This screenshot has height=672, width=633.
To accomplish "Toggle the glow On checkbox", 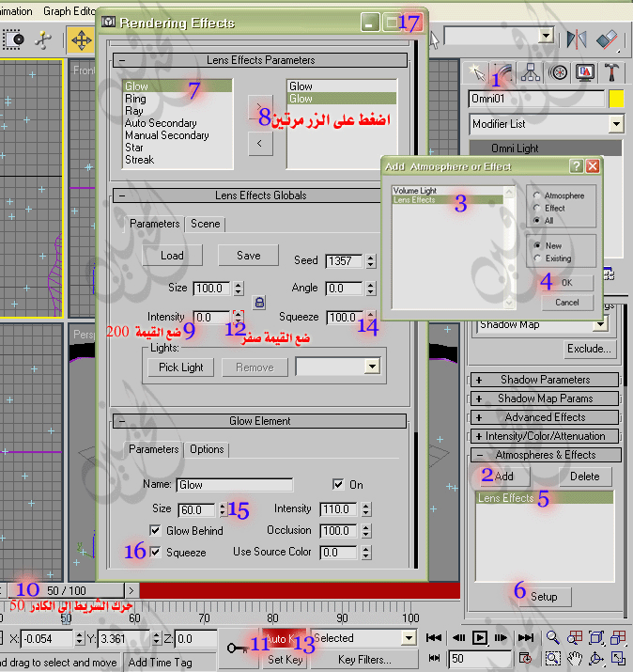I will 338,484.
